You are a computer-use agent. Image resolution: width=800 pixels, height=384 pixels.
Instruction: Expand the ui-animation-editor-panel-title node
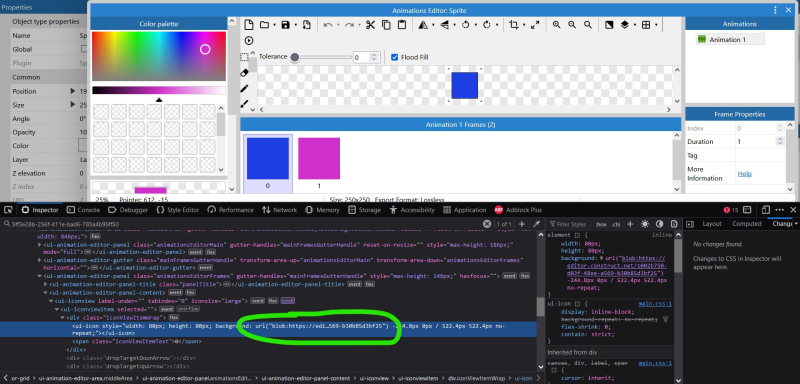point(46,284)
